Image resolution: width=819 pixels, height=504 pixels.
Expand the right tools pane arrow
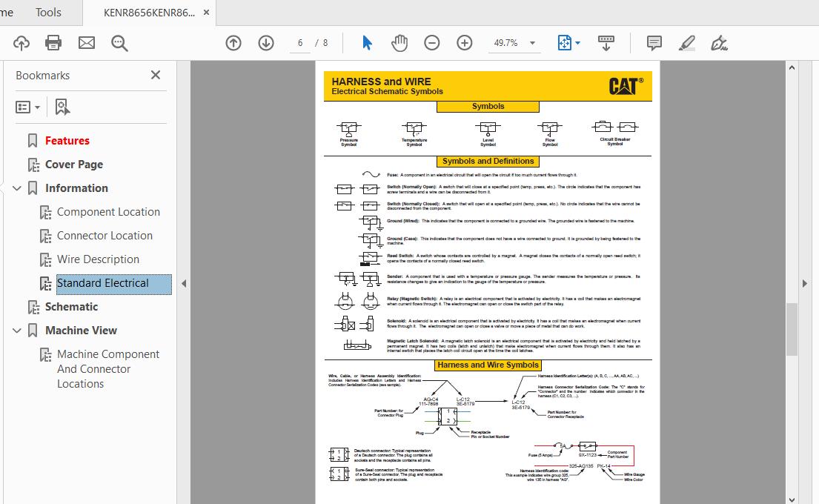[x=805, y=284]
